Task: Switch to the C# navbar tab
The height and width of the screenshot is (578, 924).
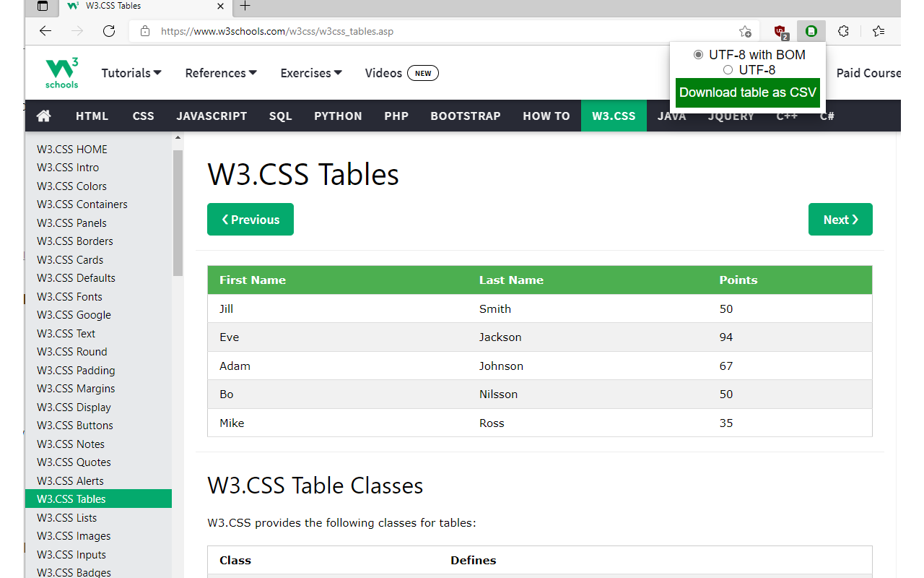Action: 827,116
